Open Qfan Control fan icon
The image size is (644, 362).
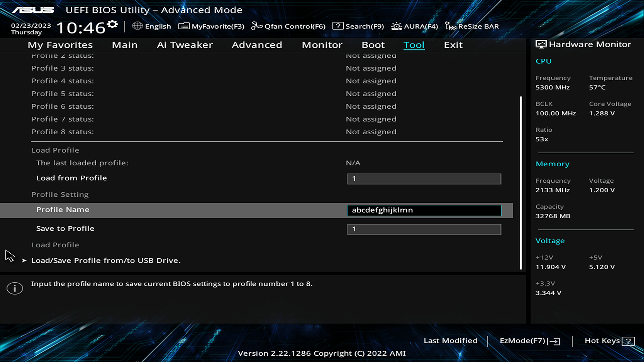[257, 26]
